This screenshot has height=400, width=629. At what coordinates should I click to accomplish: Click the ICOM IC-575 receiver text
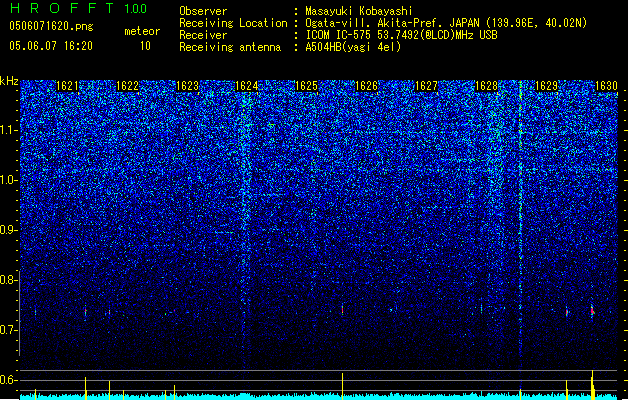(x=401, y=35)
